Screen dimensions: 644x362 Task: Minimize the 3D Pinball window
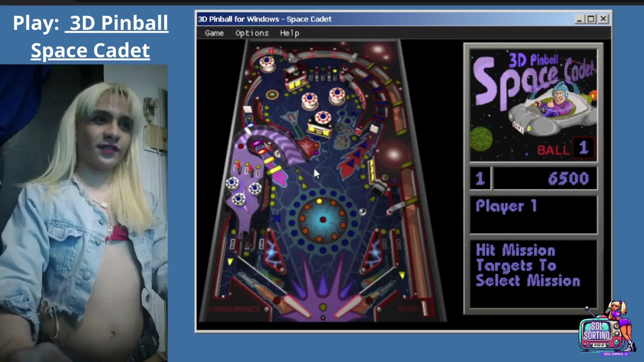click(x=579, y=19)
